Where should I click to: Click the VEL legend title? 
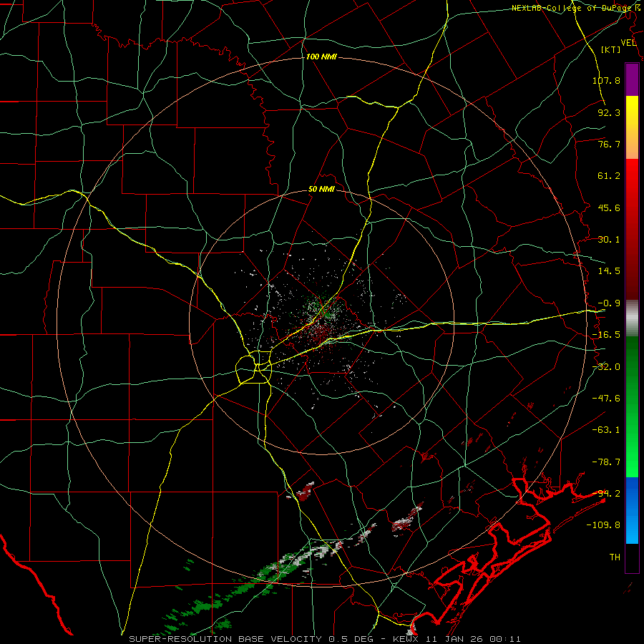(628, 43)
